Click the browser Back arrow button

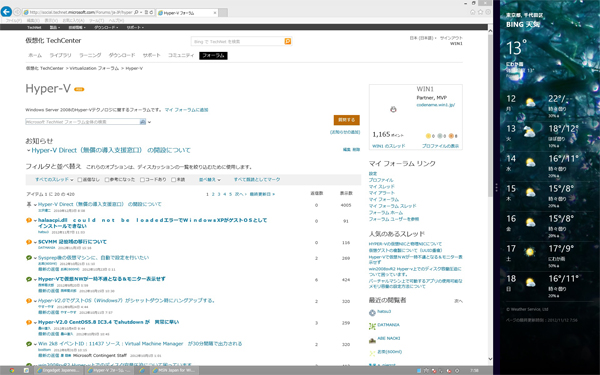pyautogui.click(x=6, y=12)
